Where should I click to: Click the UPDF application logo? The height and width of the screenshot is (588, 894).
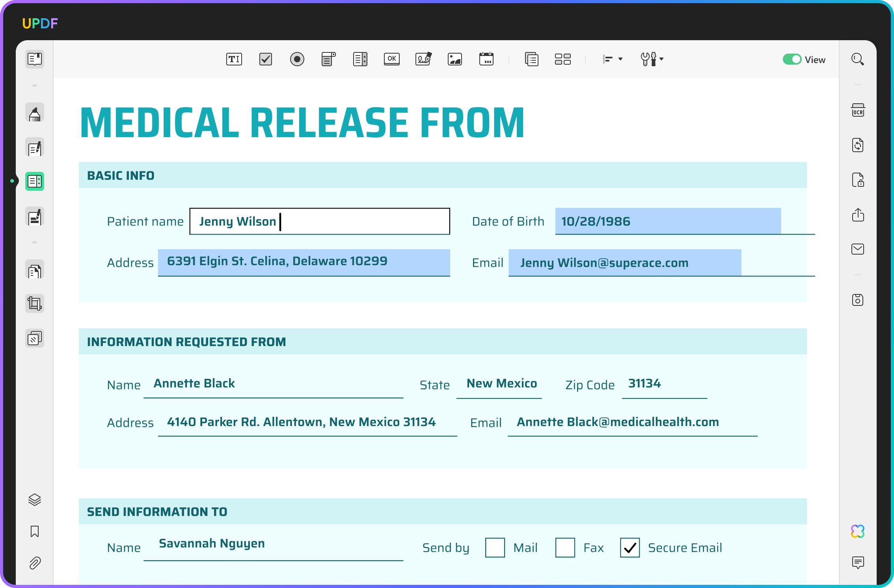[x=39, y=23]
